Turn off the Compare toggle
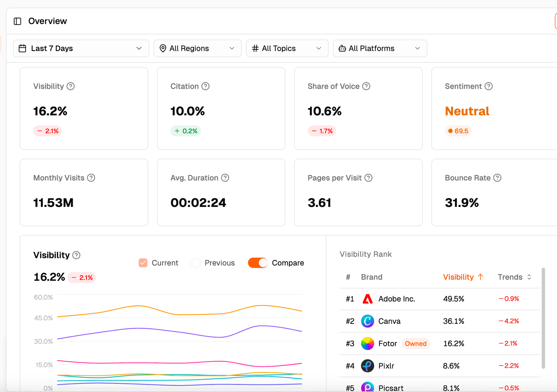The width and height of the screenshot is (557, 392). point(258,263)
